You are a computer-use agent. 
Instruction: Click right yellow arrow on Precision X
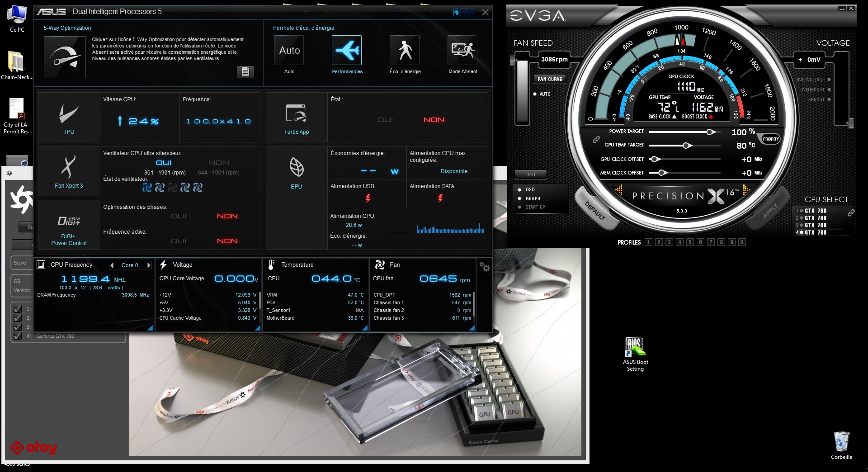tap(746, 190)
